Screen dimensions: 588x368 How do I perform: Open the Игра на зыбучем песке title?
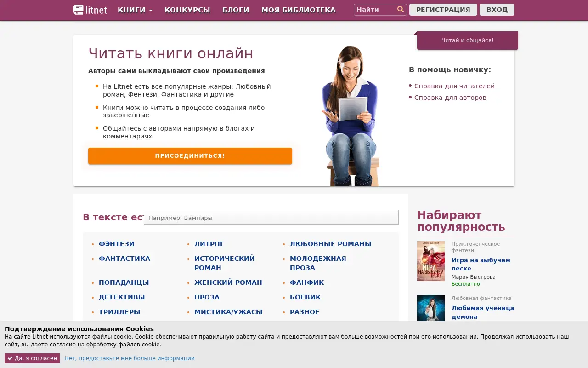(x=481, y=264)
